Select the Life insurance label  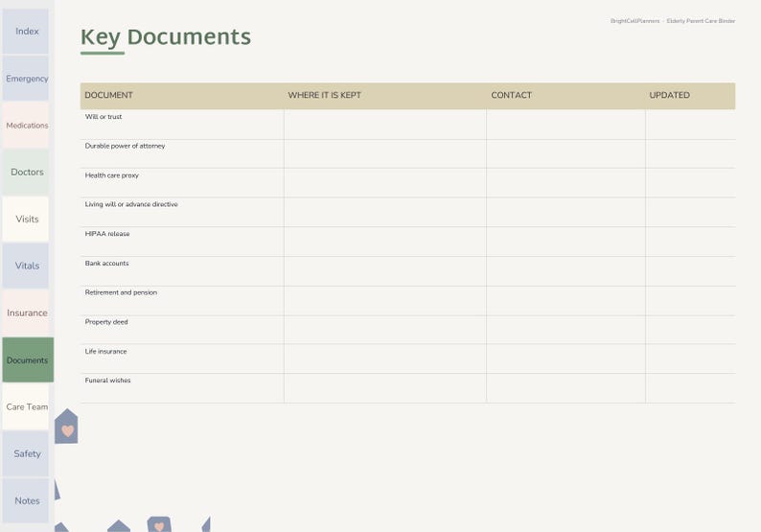(x=105, y=351)
